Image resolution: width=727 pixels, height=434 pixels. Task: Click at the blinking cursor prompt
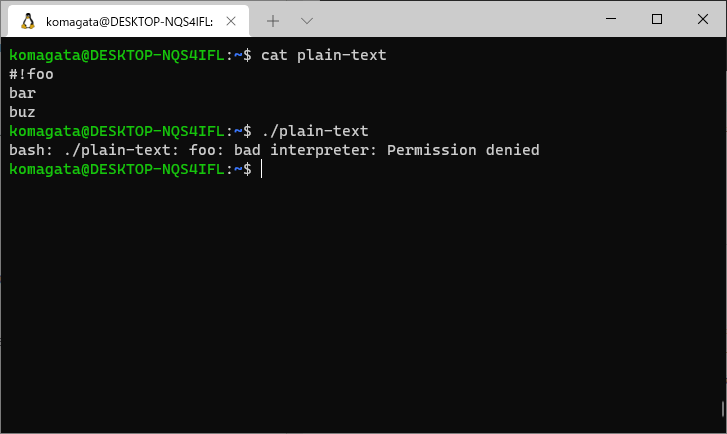[x=261, y=169]
